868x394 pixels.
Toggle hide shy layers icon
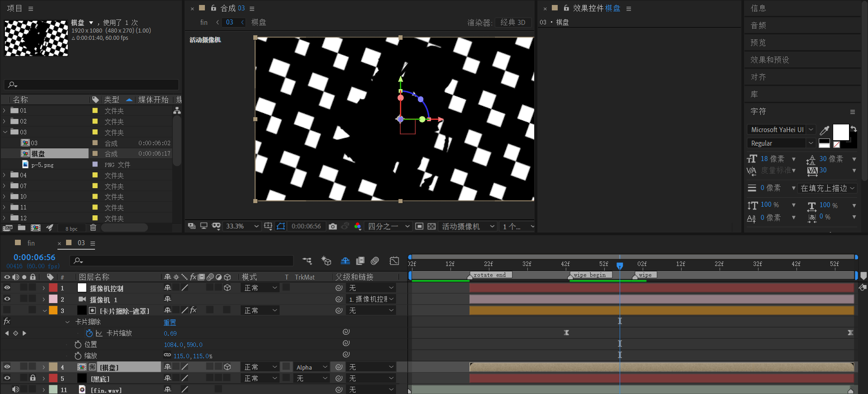click(345, 261)
